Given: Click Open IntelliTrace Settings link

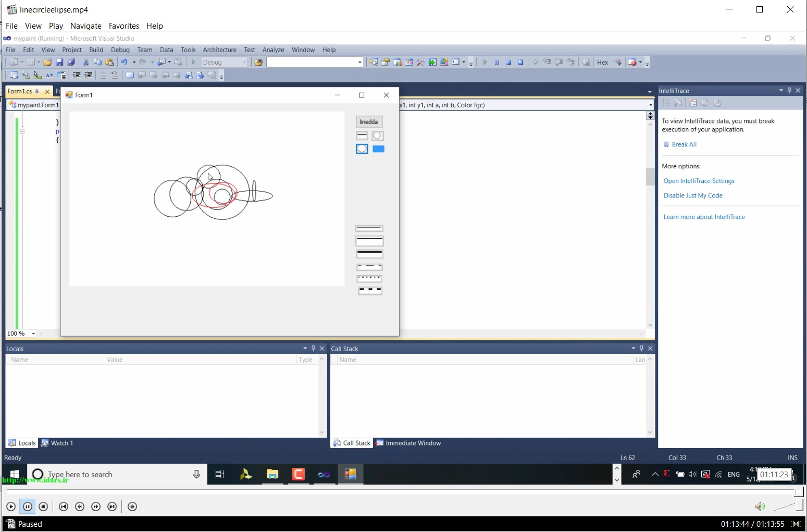Looking at the screenshot, I should click(699, 181).
